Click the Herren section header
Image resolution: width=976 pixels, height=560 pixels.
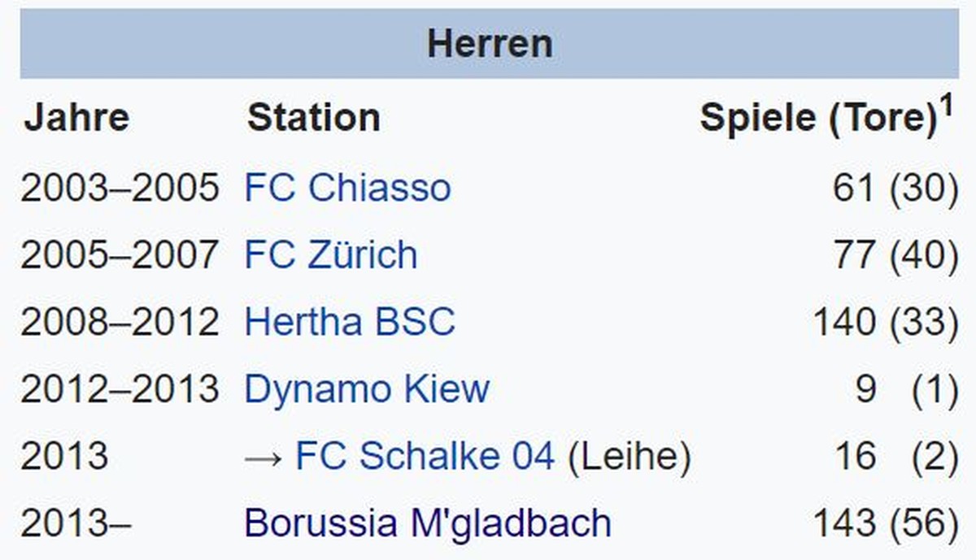click(490, 44)
